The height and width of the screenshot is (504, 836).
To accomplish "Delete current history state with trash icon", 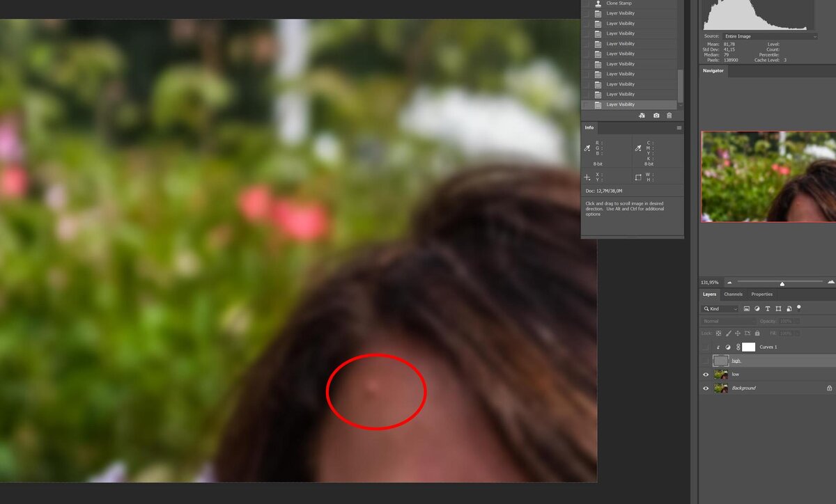I will click(x=669, y=115).
